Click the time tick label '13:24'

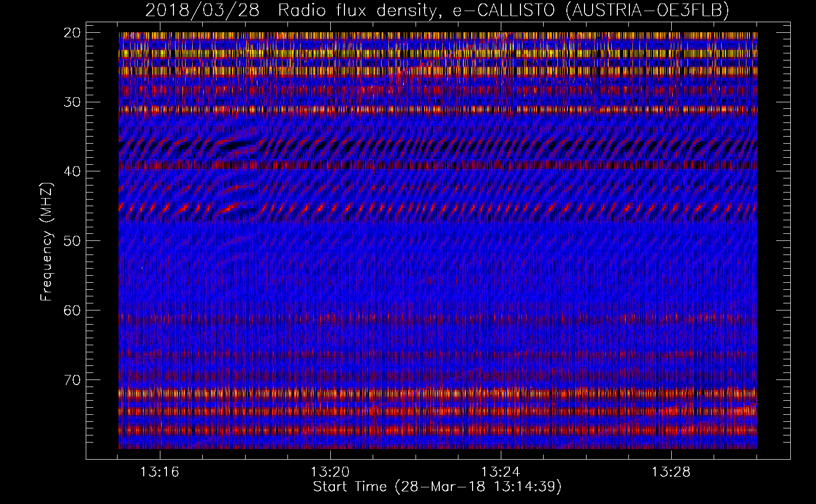(501, 472)
